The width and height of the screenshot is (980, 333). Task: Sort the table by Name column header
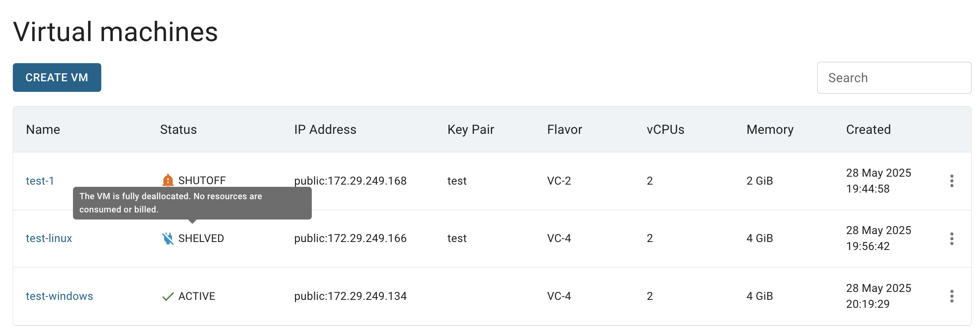pyautogui.click(x=43, y=129)
